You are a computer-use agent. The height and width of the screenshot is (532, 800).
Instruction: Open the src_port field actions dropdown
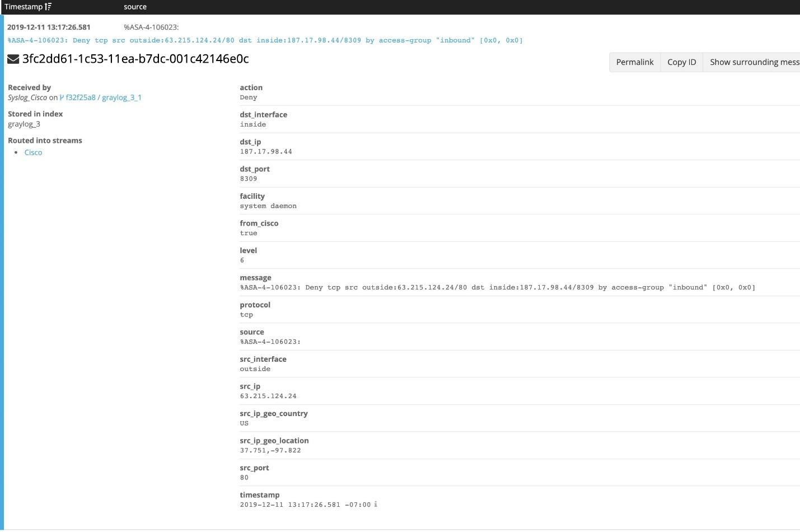[x=254, y=468]
